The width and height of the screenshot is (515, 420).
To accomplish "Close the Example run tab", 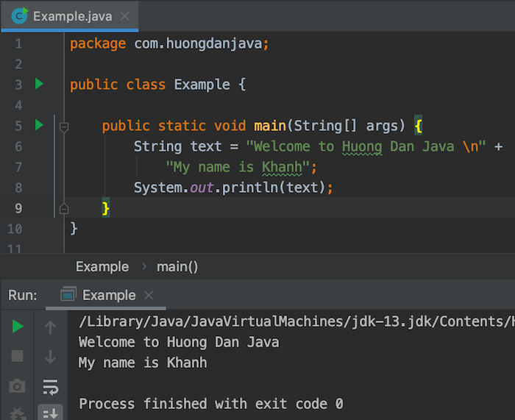I will (x=149, y=296).
